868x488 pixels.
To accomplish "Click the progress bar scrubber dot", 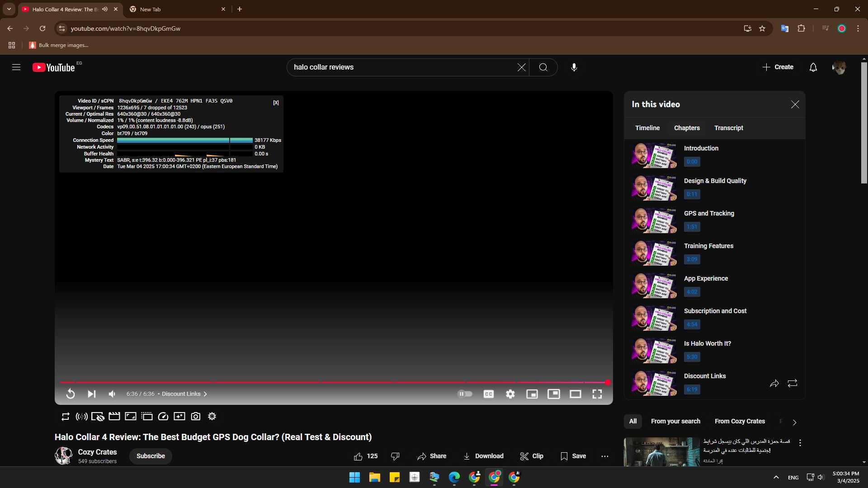I will click(x=608, y=383).
